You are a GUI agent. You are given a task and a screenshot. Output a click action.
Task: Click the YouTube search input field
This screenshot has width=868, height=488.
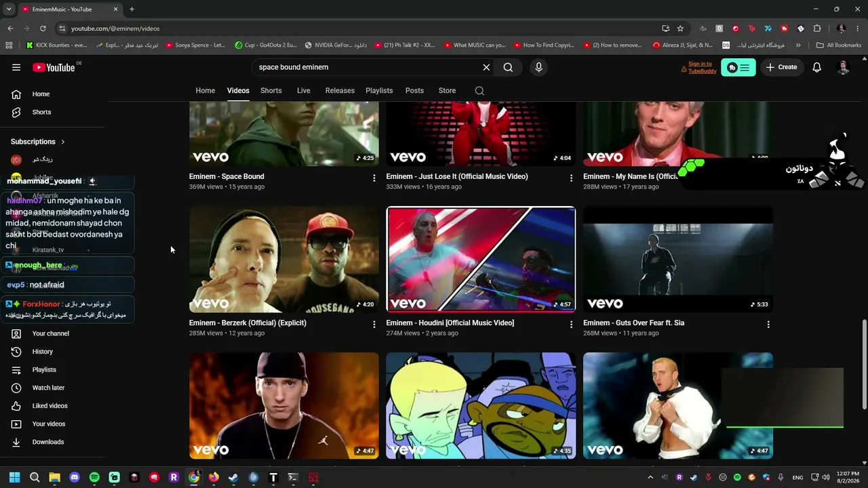coord(366,67)
